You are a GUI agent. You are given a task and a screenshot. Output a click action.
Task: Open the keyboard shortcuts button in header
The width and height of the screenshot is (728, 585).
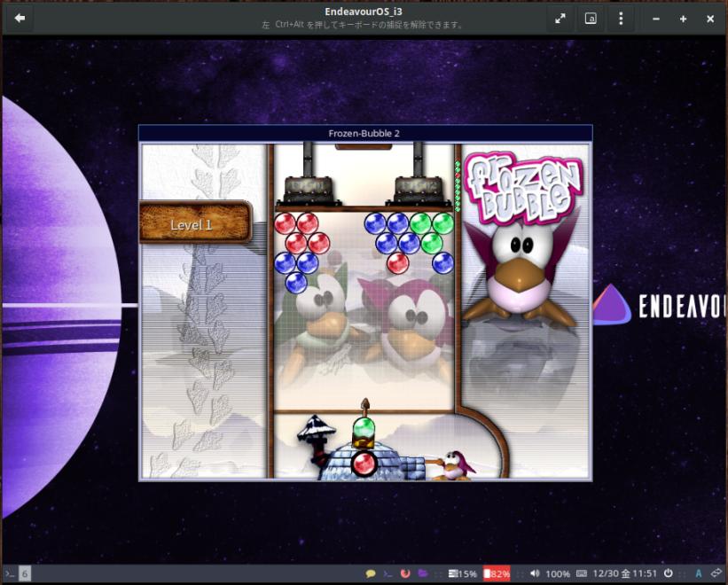pos(591,19)
